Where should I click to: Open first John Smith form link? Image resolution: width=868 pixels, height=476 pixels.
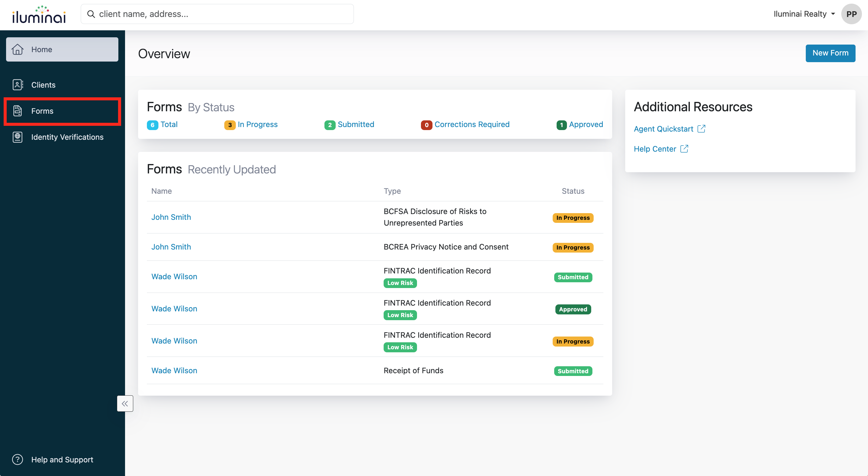tap(171, 217)
